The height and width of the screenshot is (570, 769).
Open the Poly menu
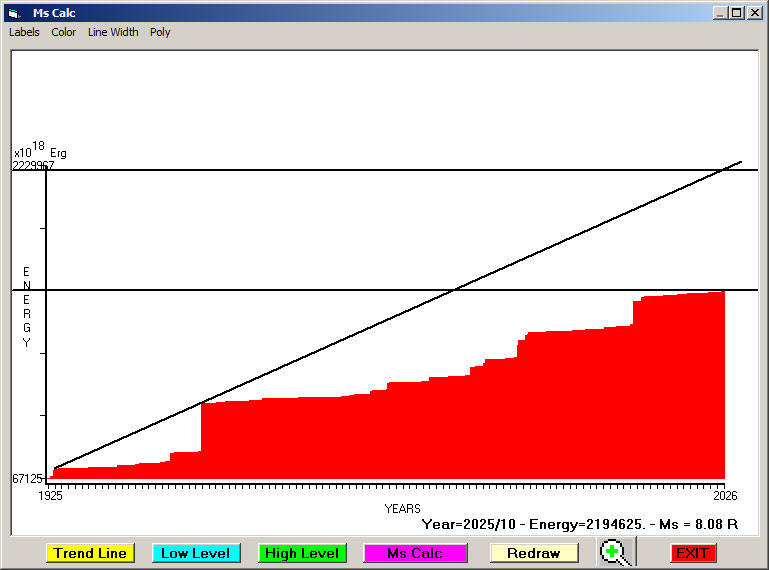(x=160, y=32)
